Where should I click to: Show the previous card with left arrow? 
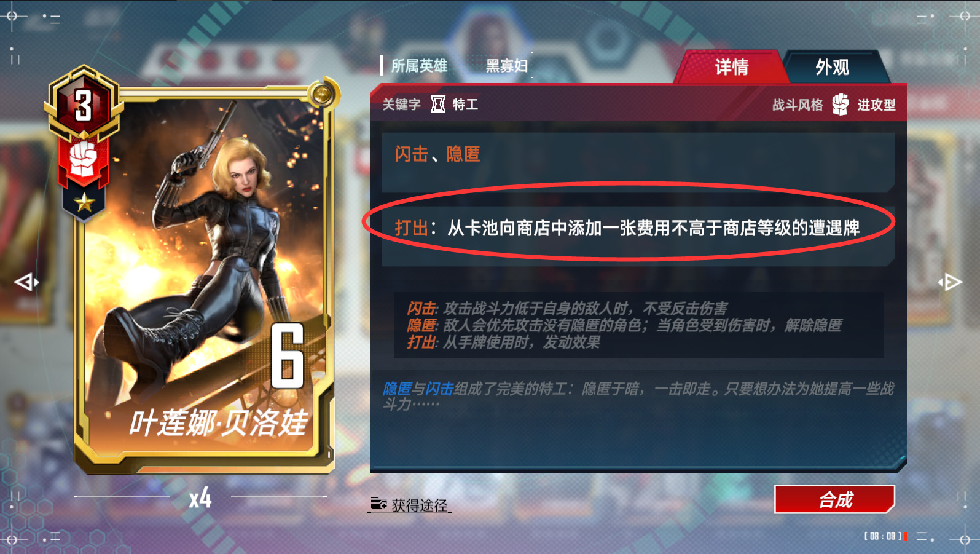pos(26,282)
